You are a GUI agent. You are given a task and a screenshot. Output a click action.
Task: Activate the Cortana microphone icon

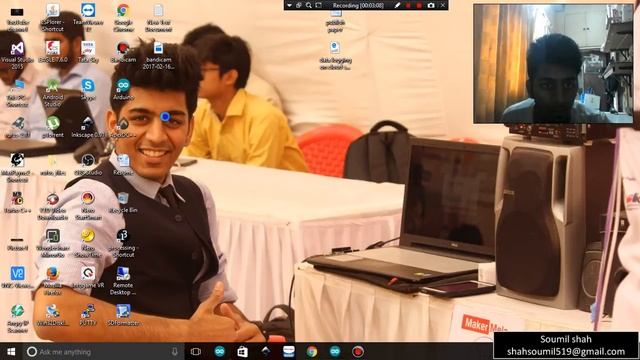(175, 351)
